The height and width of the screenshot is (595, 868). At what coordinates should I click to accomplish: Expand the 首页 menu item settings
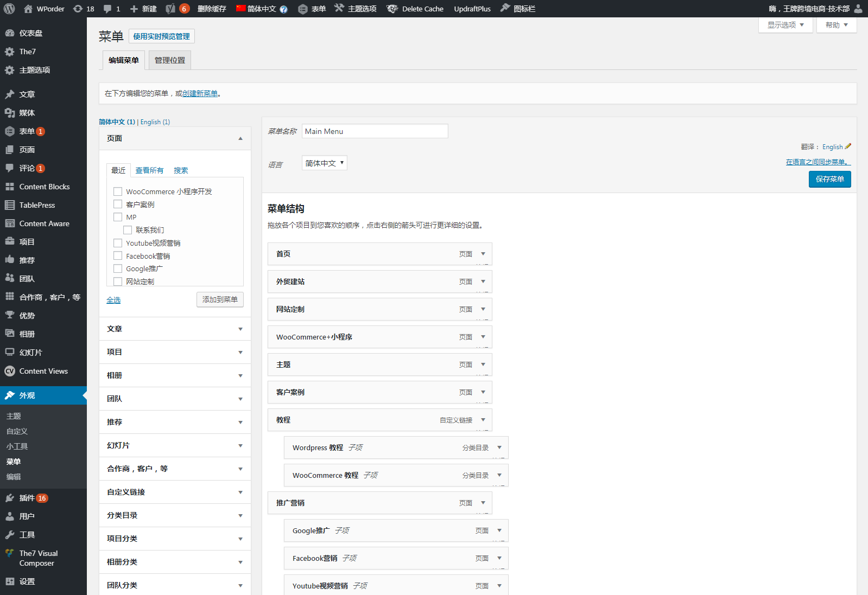click(483, 254)
